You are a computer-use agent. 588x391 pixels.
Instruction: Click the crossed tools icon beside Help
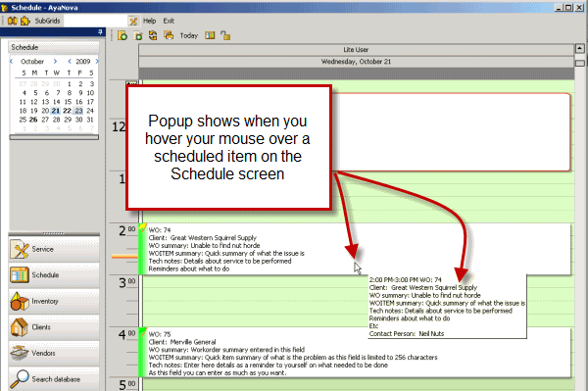[133, 21]
